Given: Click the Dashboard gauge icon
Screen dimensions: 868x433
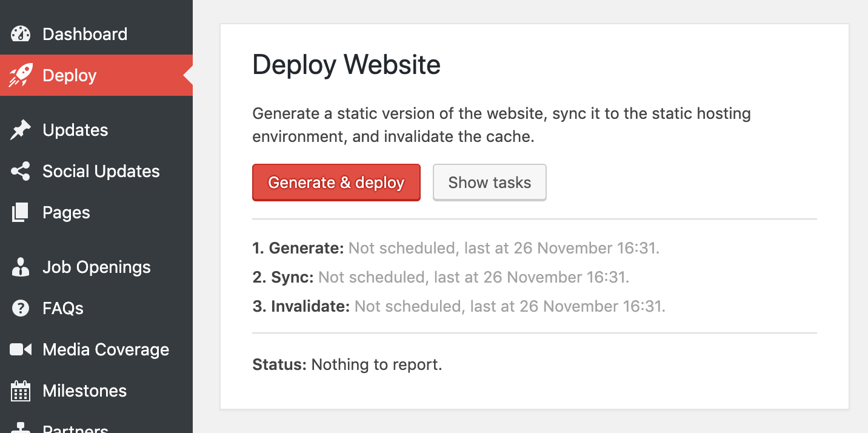Looking at the screenshot, I should (x=21, y=34).
